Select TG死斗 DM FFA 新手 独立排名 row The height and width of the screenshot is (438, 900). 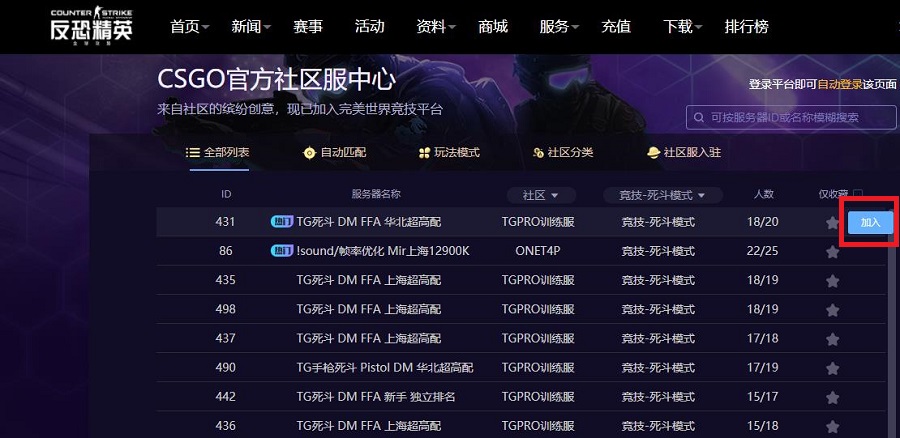coord(521,397)
